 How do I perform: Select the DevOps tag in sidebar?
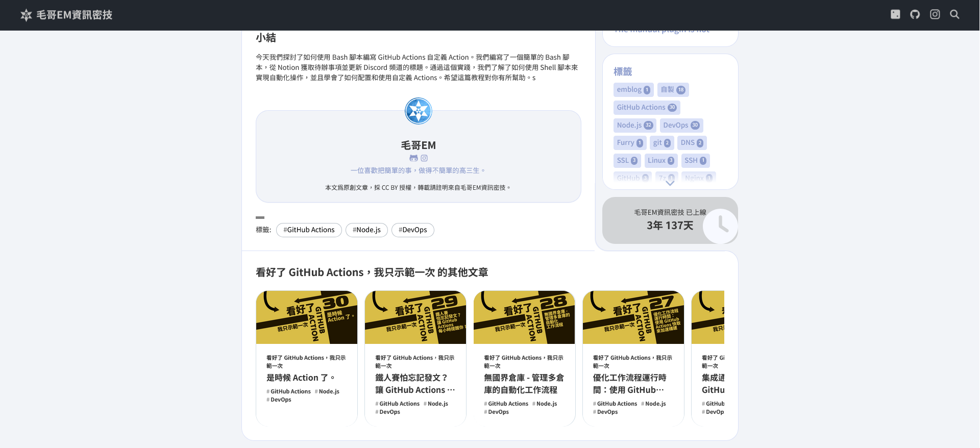681,126
